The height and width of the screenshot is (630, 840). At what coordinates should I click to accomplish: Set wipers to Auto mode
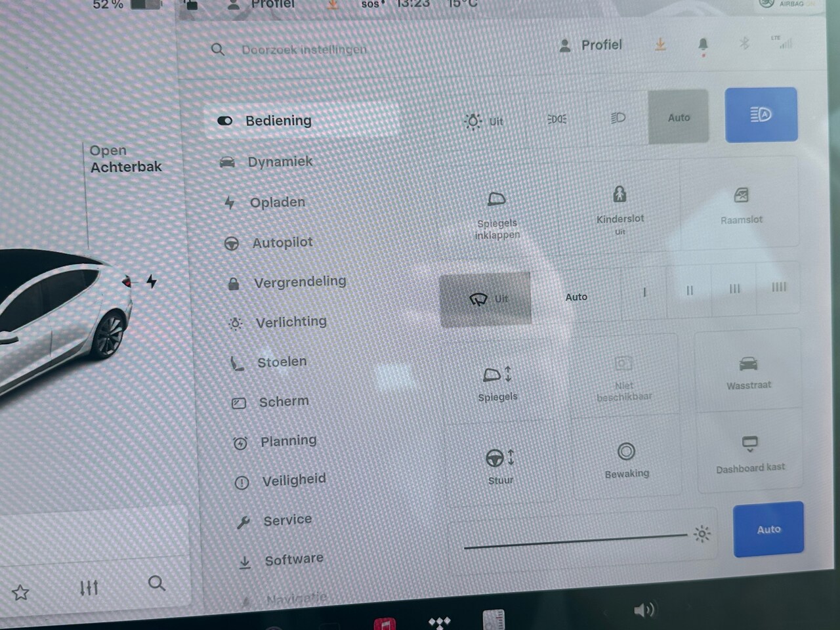tap(576, 297)
